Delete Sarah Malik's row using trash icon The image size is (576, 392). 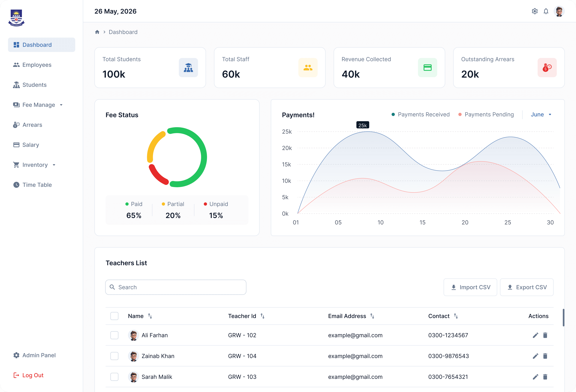(545, 377)
